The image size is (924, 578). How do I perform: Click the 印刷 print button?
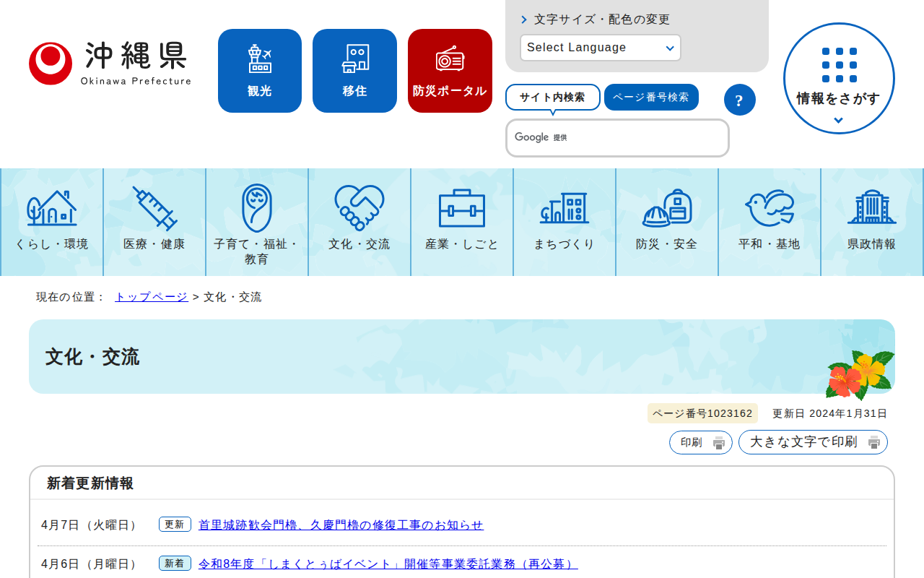click(x=701, y=442)
